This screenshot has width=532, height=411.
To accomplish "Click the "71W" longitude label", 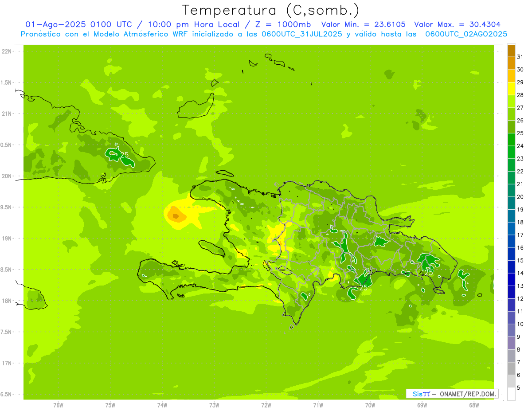I will tap(318, 405).
